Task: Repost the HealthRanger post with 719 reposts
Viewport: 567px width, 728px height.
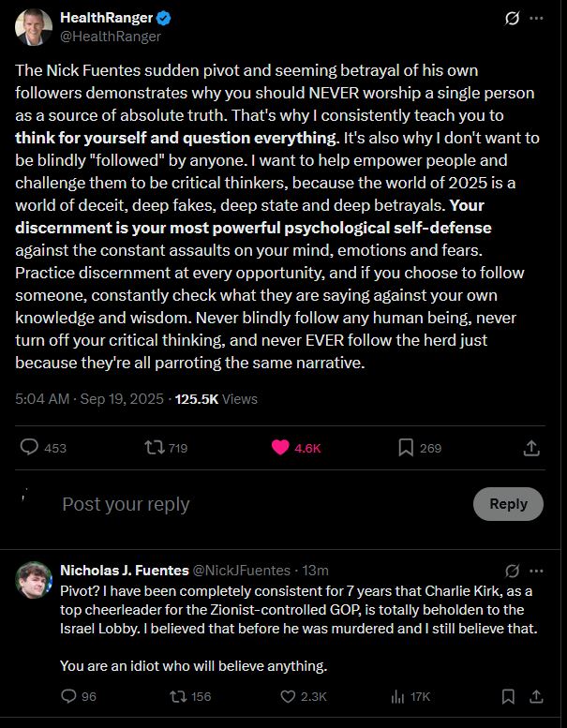Action: pyautogui.click(x=155, y=448)
